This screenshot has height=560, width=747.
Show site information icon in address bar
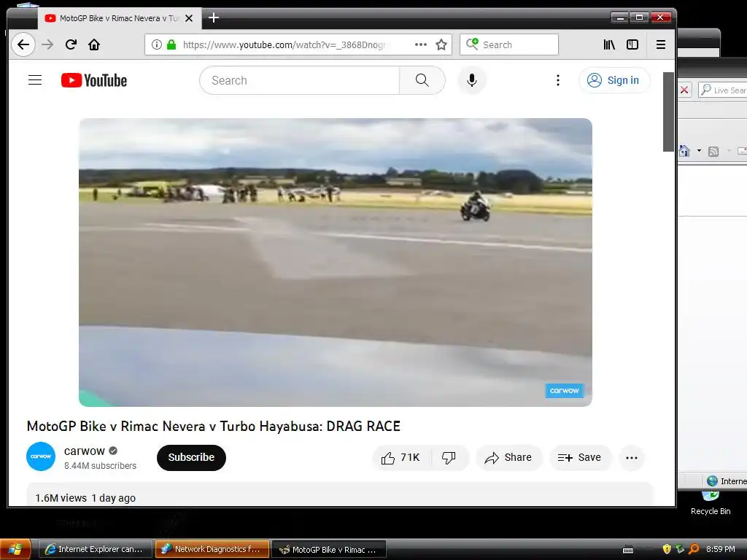pyautogui.click(x=156, y=44)
